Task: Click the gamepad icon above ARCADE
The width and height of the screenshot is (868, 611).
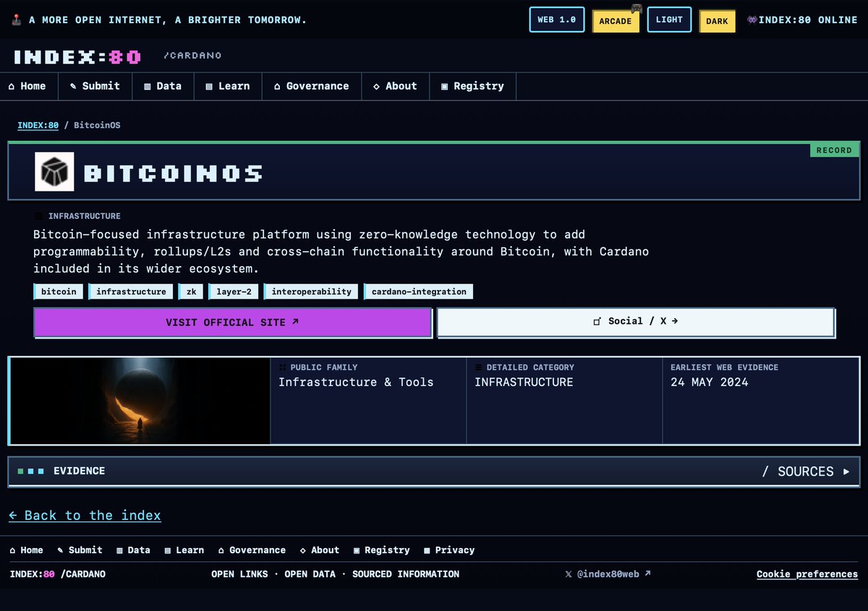Action: pyautogui.click(x=636, y=9)
